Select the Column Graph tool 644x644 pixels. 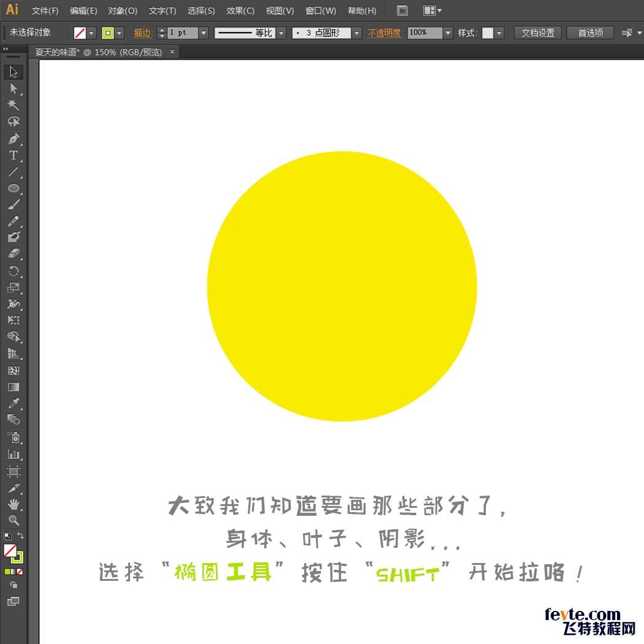coord(13,454)
